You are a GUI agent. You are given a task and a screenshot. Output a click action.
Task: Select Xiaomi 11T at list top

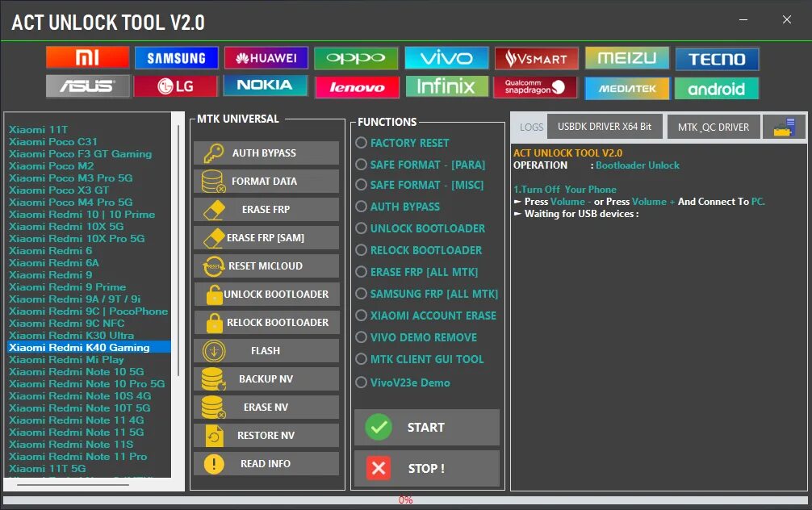(x=38, y=129)
